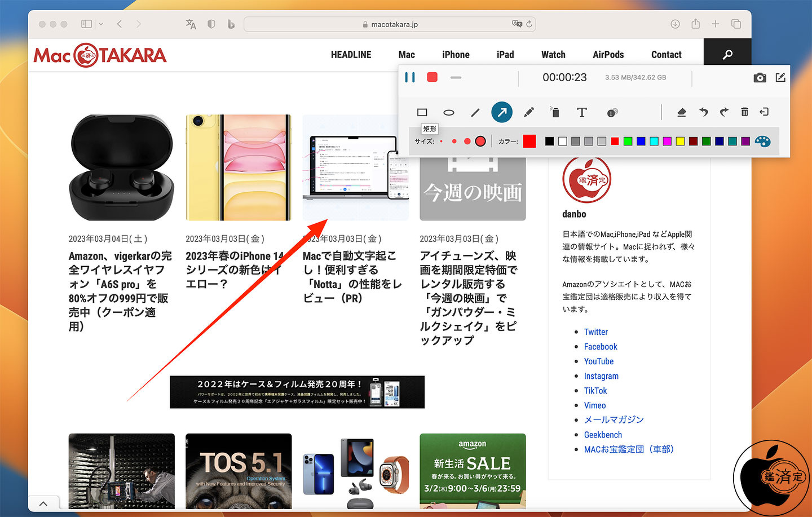Screen dimensions: 812x517
Task: Select the ellipse drawing tool
Action: 449,112
